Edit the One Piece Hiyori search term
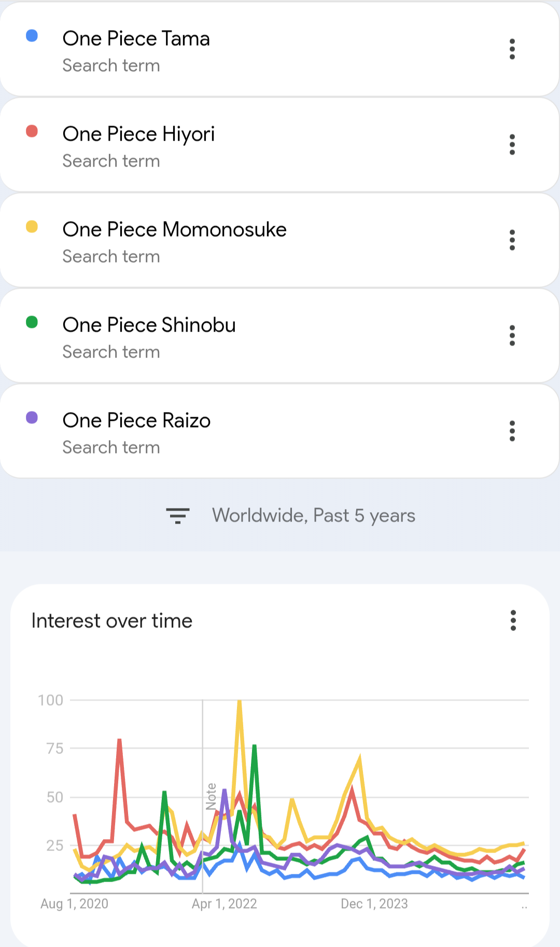The image size is (560, 947). tap(138, 134)
